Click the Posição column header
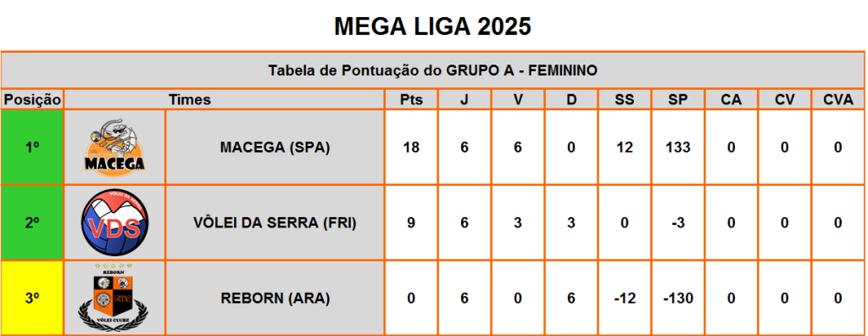This screenshot has width=868, height=336. click(32, 100)
